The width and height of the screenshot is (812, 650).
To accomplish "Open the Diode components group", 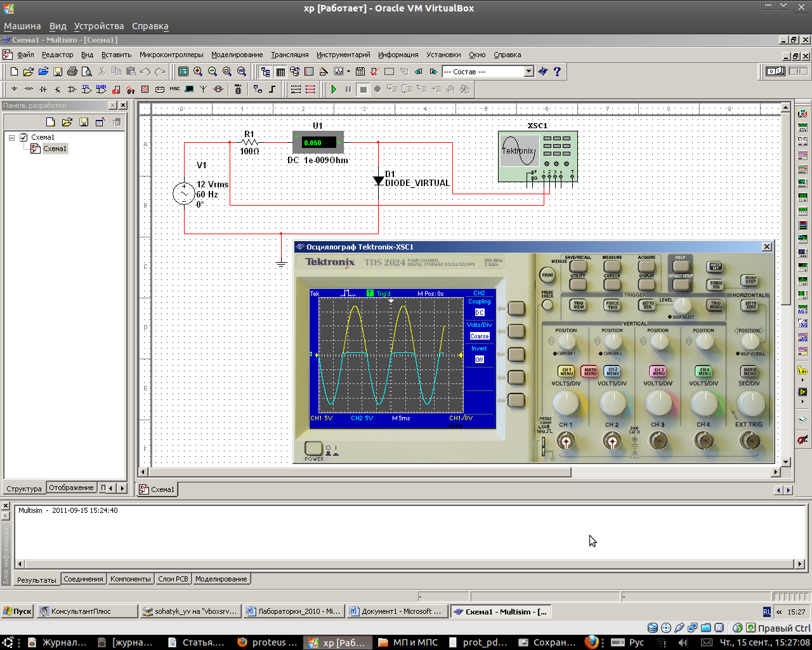I will point(43,90).
